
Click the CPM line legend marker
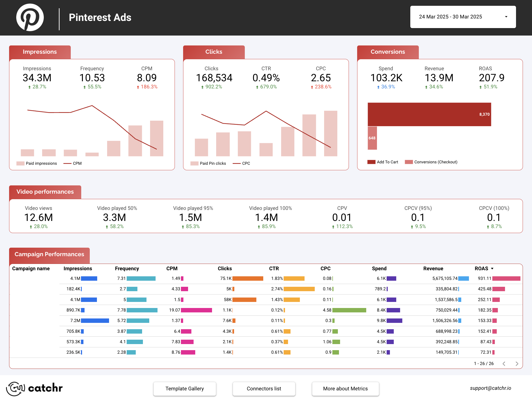[67, 163]
